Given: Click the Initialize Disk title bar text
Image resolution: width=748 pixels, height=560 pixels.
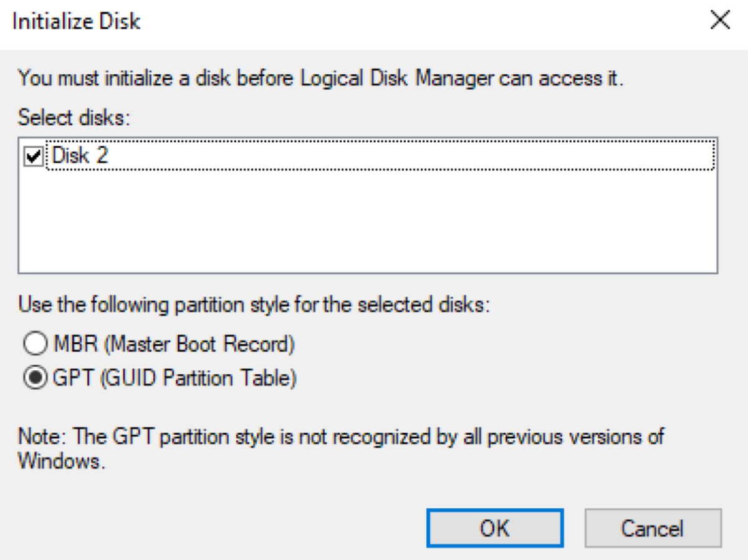Looking at the screenshot, I should (x=77, y=21).
